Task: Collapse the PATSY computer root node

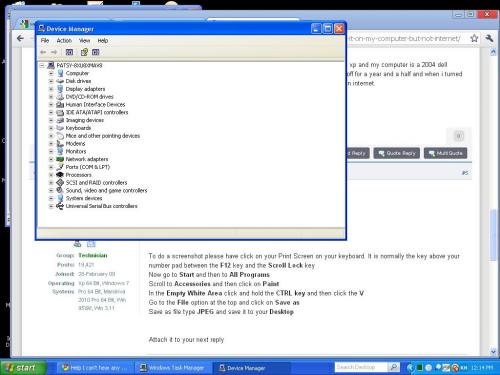Action: click(42, 65)
